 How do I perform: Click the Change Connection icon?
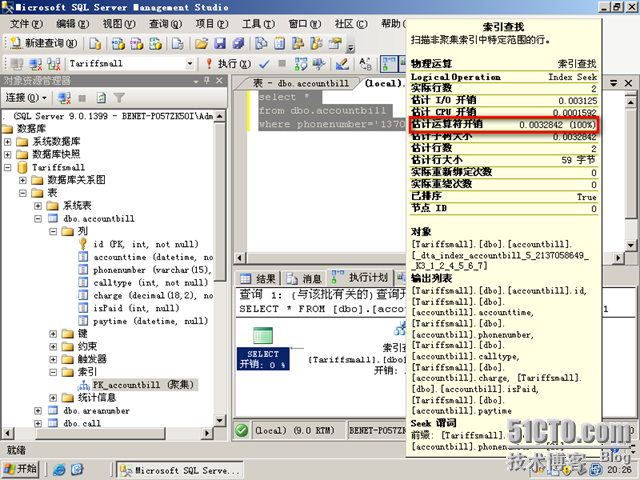(54, 64)
